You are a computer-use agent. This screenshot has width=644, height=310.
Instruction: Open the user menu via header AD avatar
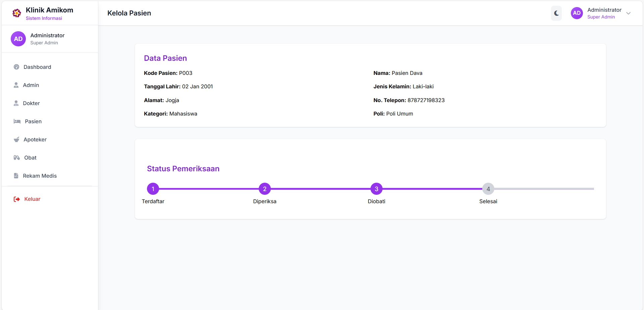coord(577,13)
